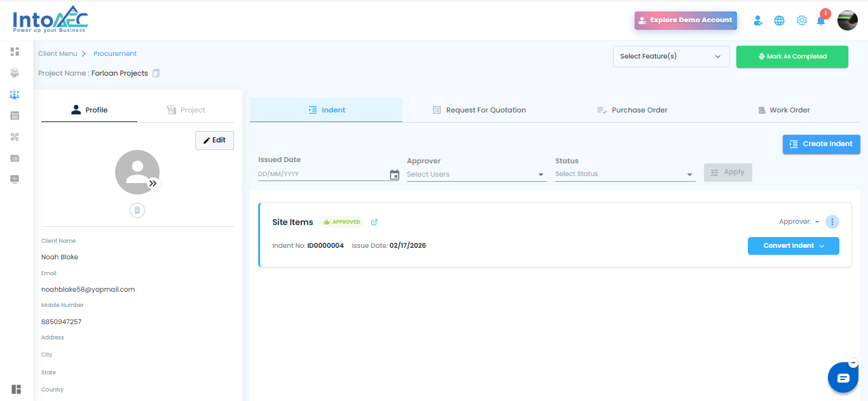Click the Create Indent button
The height and width of the screenshot is (401, 868).
(822, 144)
